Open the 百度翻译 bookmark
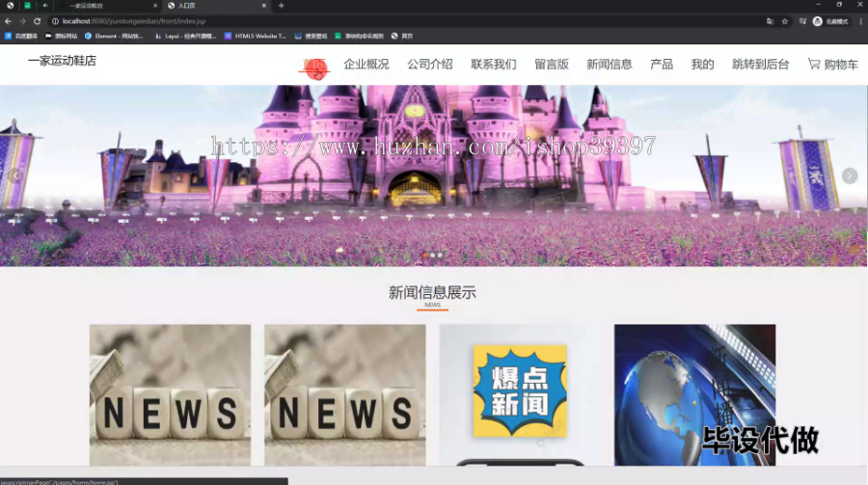 click(21, 36)
